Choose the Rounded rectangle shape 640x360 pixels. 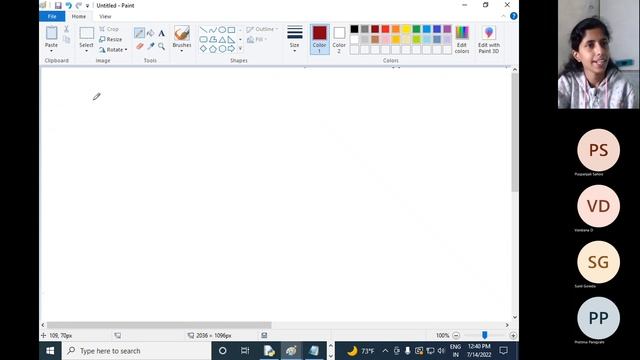coord(203,40)
